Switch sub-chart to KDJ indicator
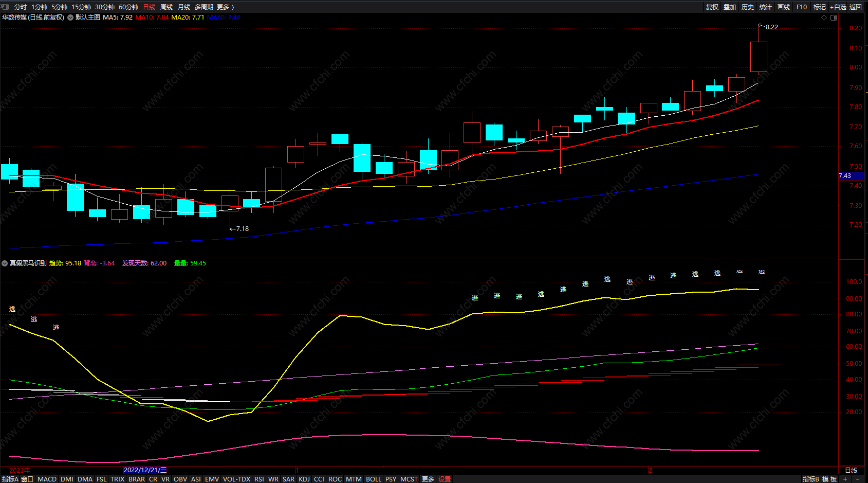This screenshot has width=868, height=483. pyautogui.click(x=304, y=479)
